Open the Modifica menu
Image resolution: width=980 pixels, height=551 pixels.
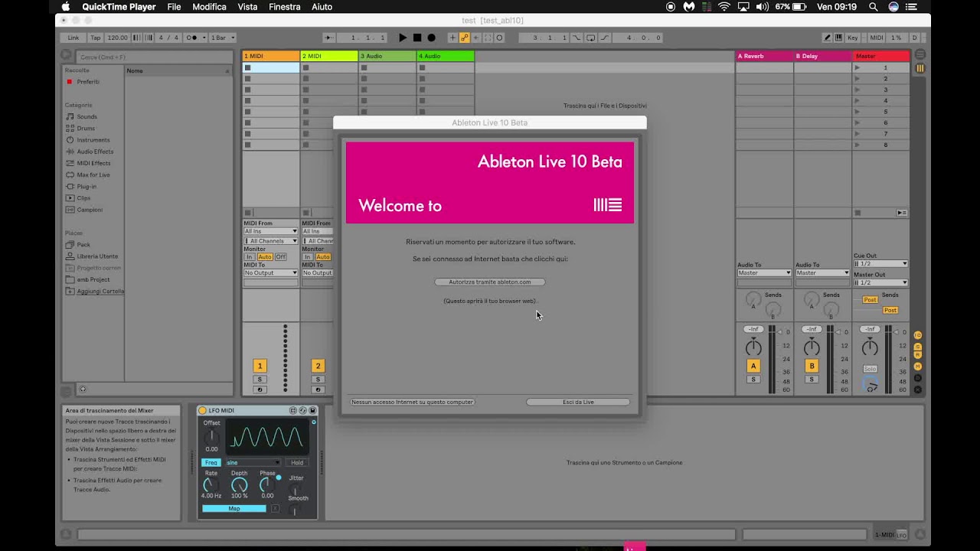(x=209, y=7)
